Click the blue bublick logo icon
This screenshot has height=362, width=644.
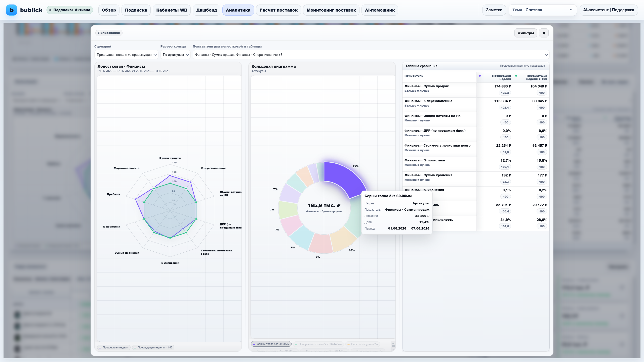[x=11, y=10]
